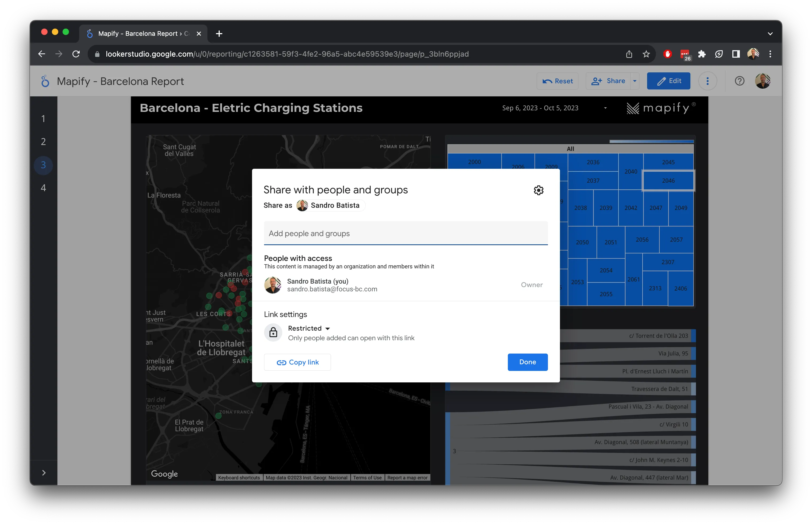Click the treemap top progress bar
This screenshot has width=812, height=525.
pos(651,141)
